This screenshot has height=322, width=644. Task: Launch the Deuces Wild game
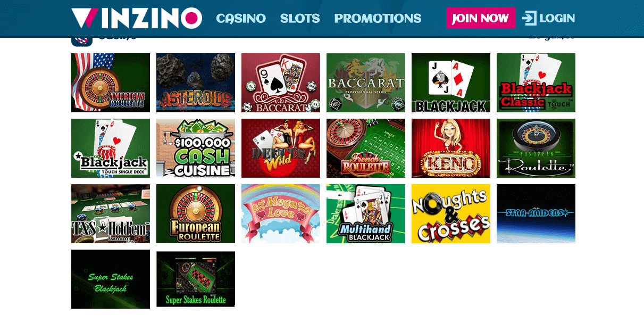click(281, 148)
